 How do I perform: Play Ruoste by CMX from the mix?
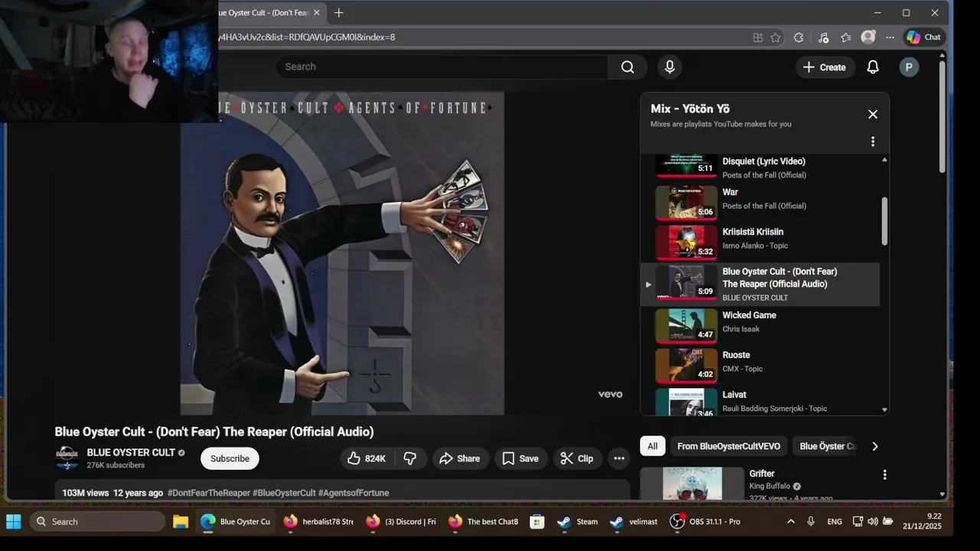pos(760,364)
